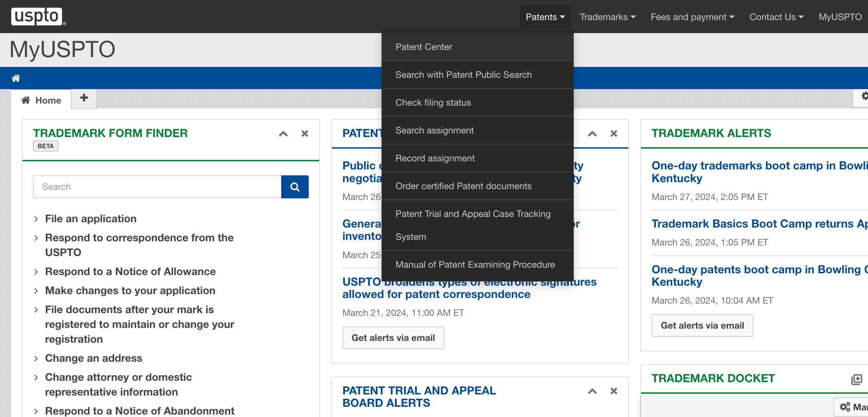Select Order certified Patent documents
Screen dimensions: 868x417
point(477,186)
